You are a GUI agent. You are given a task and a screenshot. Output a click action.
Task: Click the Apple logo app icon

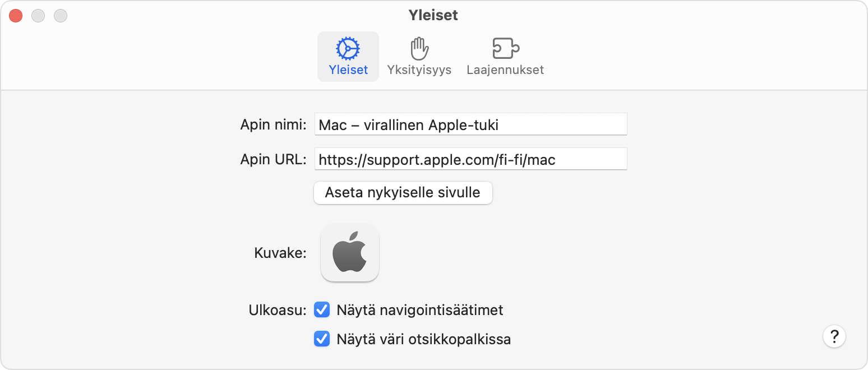(x=350, y=253)
